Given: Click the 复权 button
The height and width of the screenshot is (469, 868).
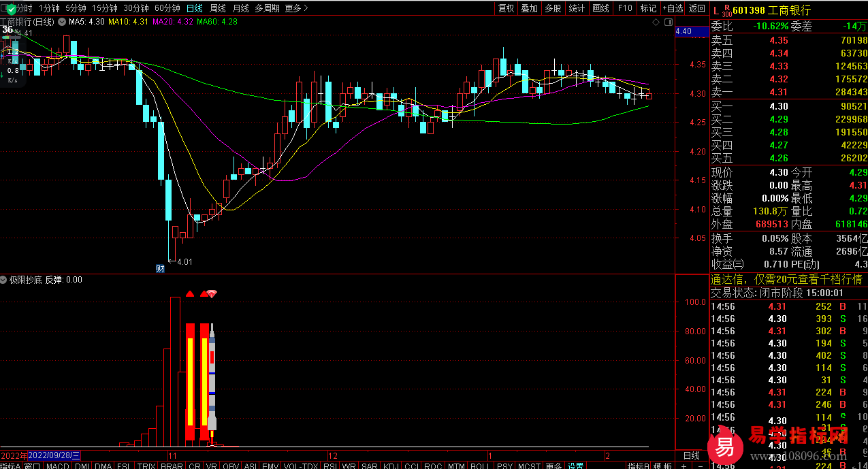Looking at the screenshot, I should [x=506, y=8].
